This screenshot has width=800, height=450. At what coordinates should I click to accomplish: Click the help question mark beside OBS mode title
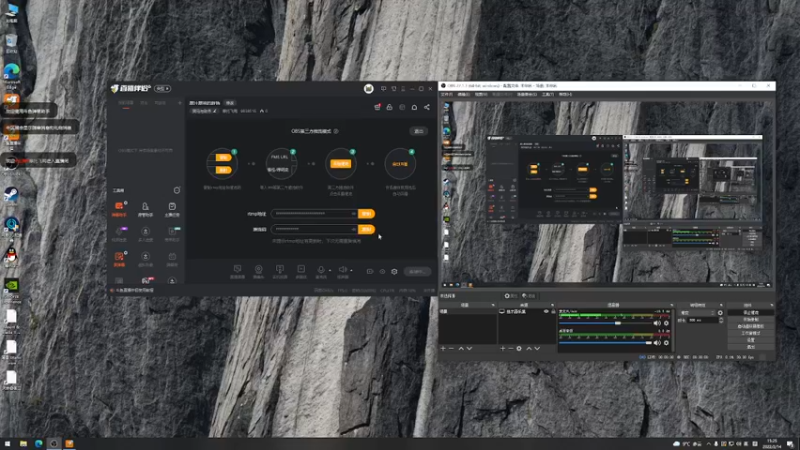pyautogui.click(x=336, y=131)
